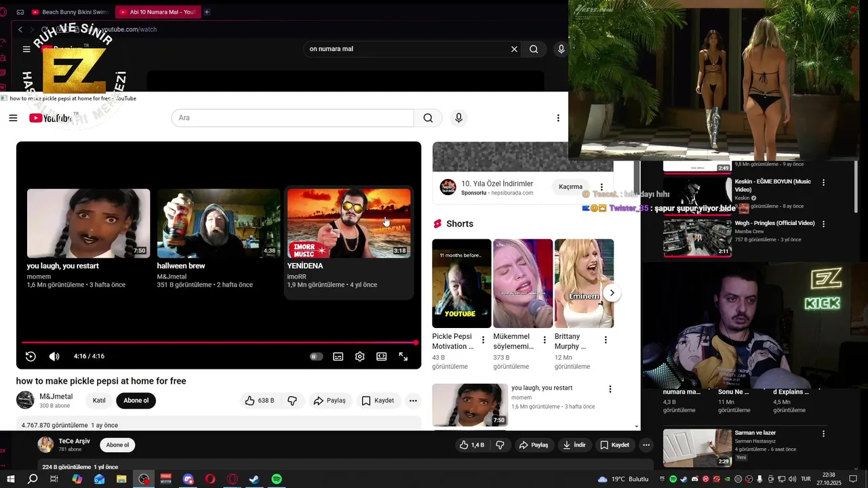Open options for sidebar 'you laugh, you restart'
The image size is (868, 488).
coord(610,389)
